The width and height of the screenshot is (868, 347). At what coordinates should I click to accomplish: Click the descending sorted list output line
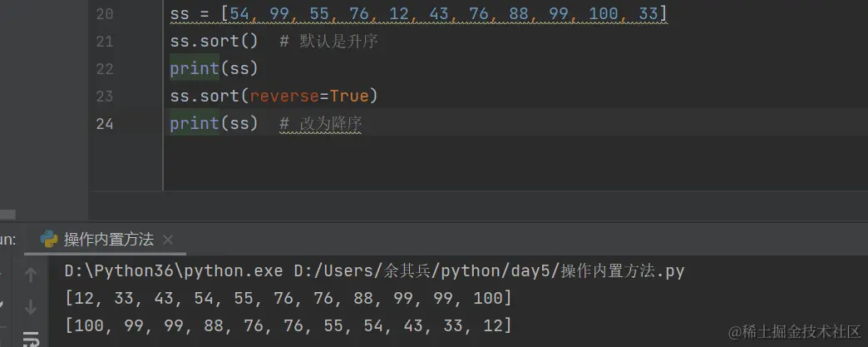(x=289, y=326)
